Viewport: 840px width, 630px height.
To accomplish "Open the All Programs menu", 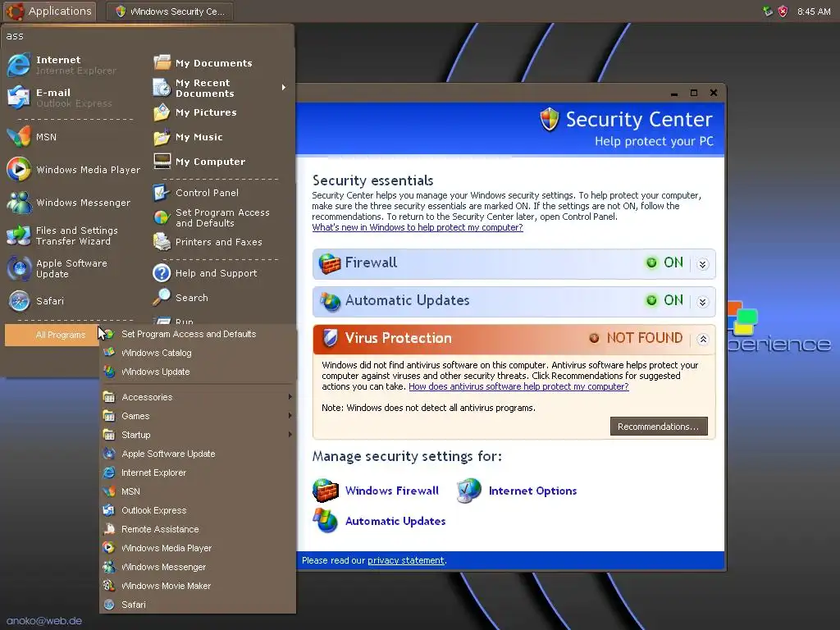I will point(52,335).
